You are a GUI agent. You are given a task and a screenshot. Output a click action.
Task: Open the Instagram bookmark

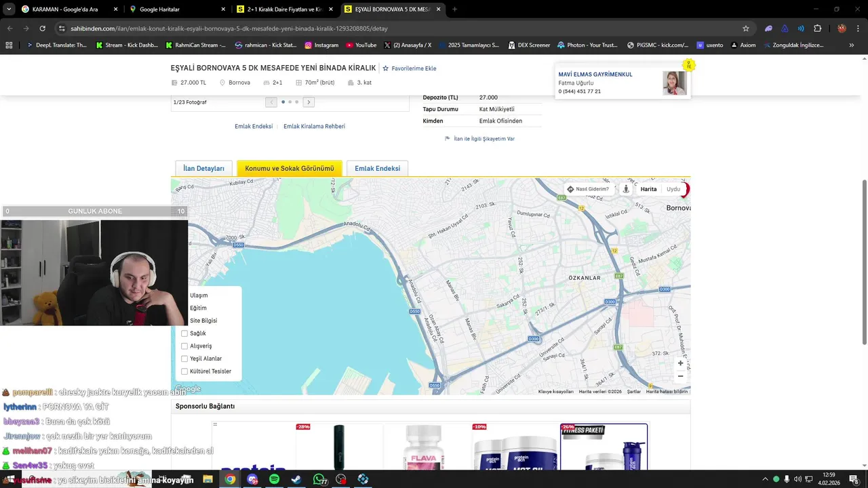tap(321, 45)
